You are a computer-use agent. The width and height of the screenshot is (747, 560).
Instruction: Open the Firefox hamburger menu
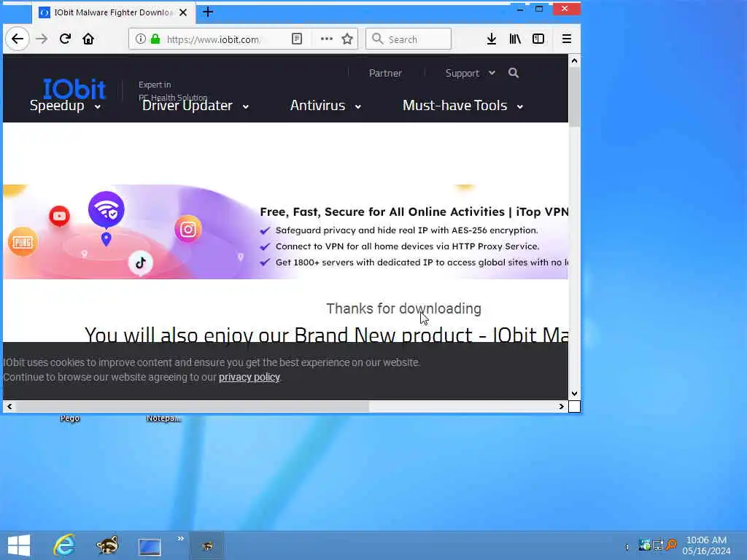point(566,39)
